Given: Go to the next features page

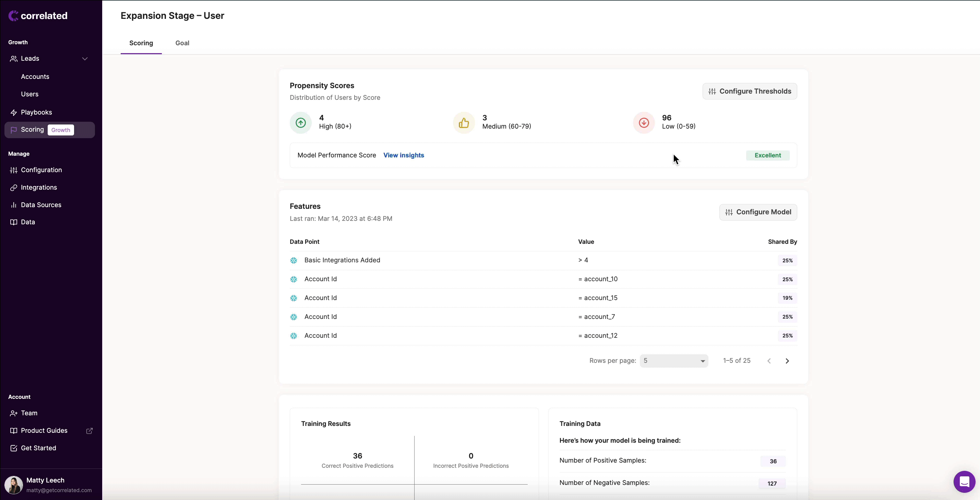Looking at the screenshot, I should (x=787, y=361).
